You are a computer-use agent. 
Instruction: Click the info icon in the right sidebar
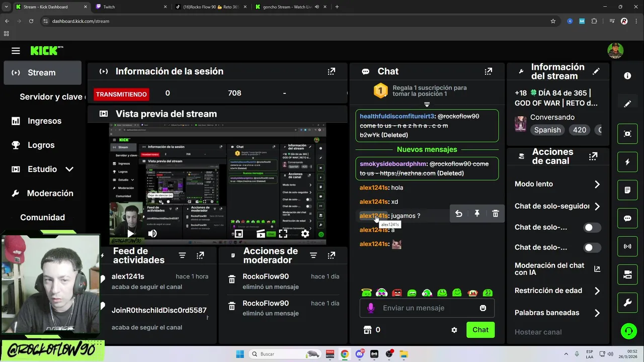click(x=627, y=76)
